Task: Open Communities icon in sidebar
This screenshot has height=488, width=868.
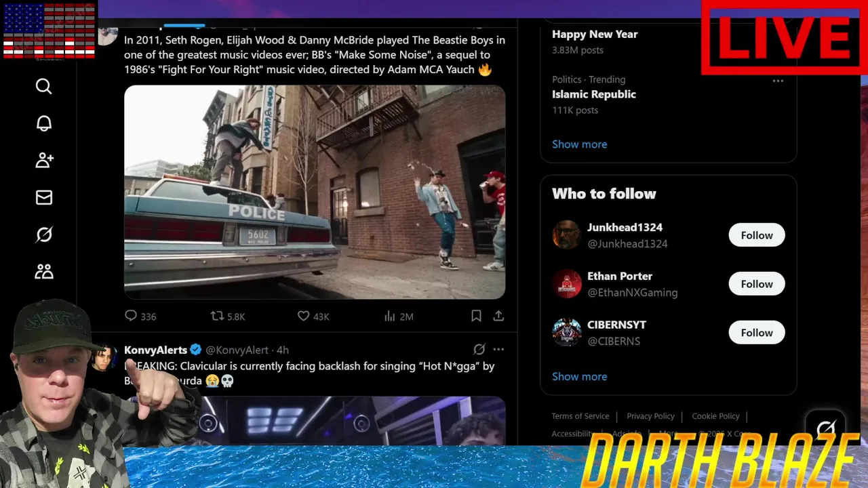Action: 44,272
